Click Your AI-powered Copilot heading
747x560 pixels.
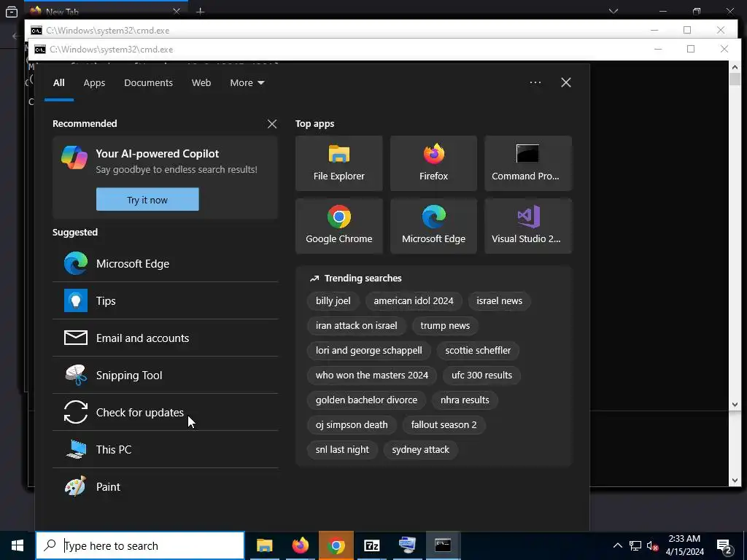click(x=158, y=154)
